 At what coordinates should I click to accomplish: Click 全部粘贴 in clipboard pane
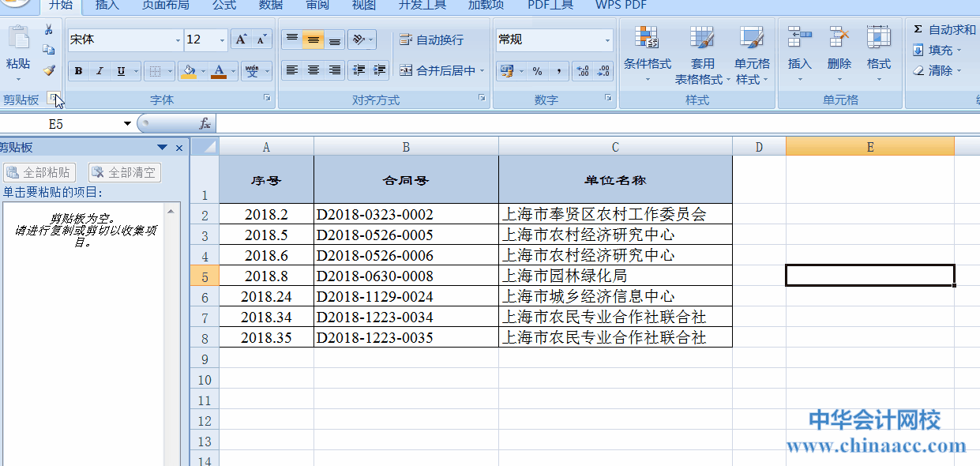tap(39, 172)
